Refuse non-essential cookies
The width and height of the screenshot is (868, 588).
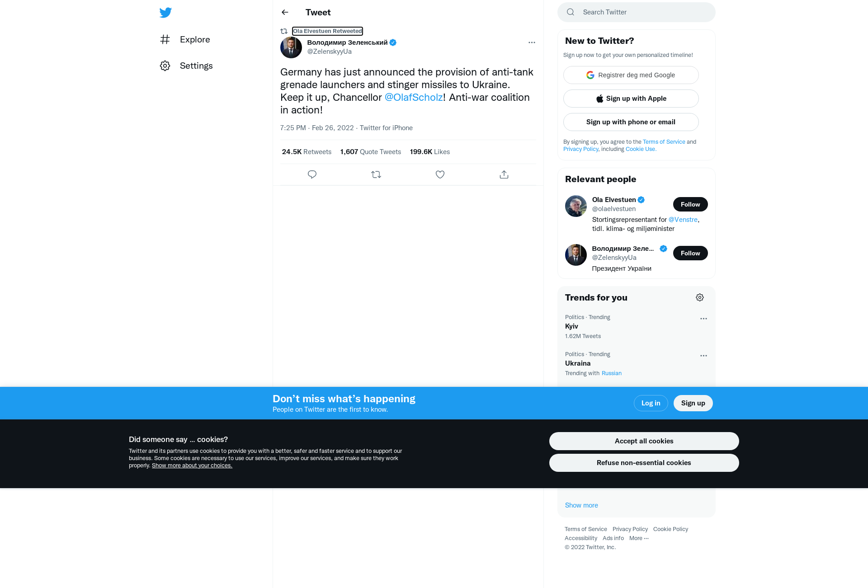point(644,463)
